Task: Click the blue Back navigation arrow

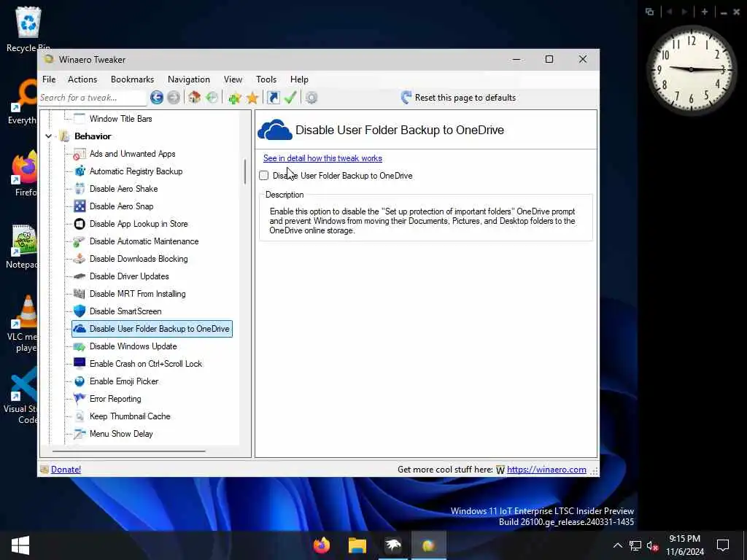Action: click(x=156, y=98)
